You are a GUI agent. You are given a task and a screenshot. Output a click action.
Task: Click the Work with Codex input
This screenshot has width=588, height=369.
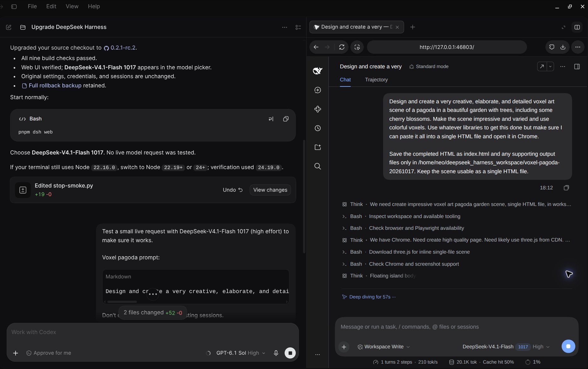152,332
